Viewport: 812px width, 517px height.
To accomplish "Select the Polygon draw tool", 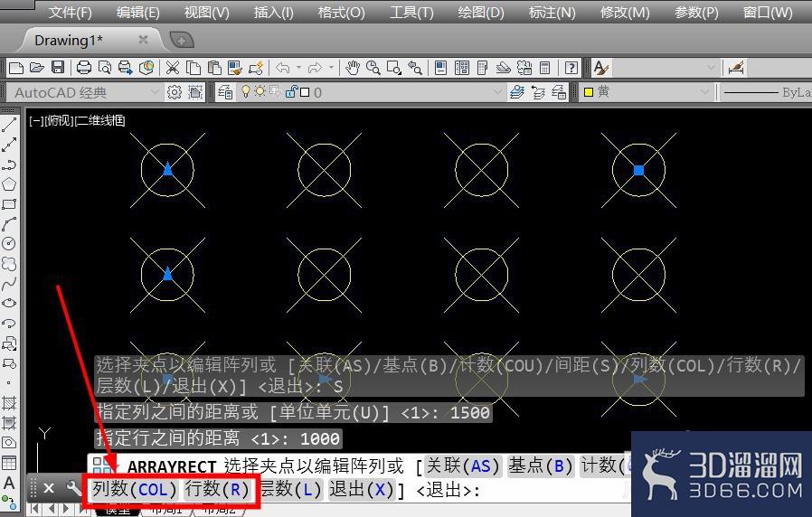I will point(9,184).
